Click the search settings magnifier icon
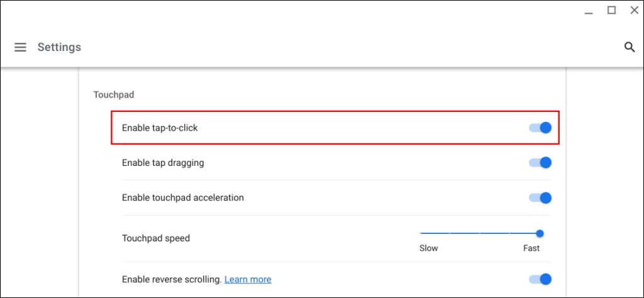The image size is (644, 298). click(x=630, y=47)
